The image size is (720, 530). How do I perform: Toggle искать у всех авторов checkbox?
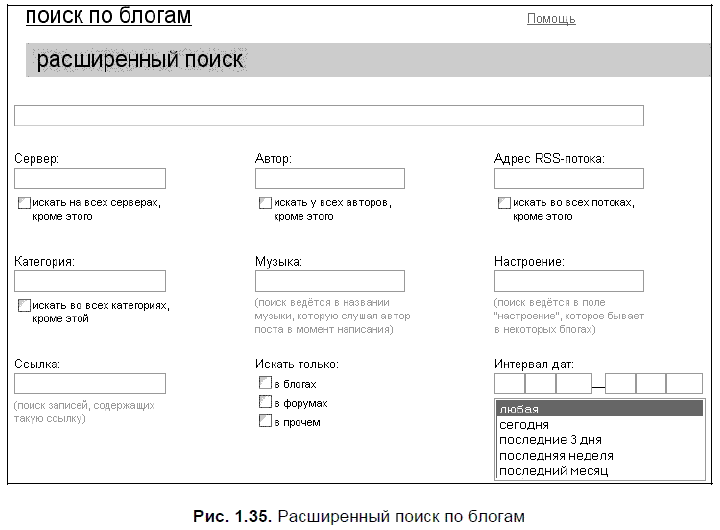pyautogui.click(x=265, y=203)
